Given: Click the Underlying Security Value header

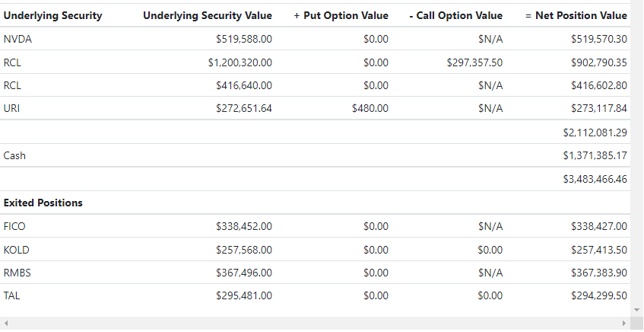Looking at the screenshot, I should point(207,15).
